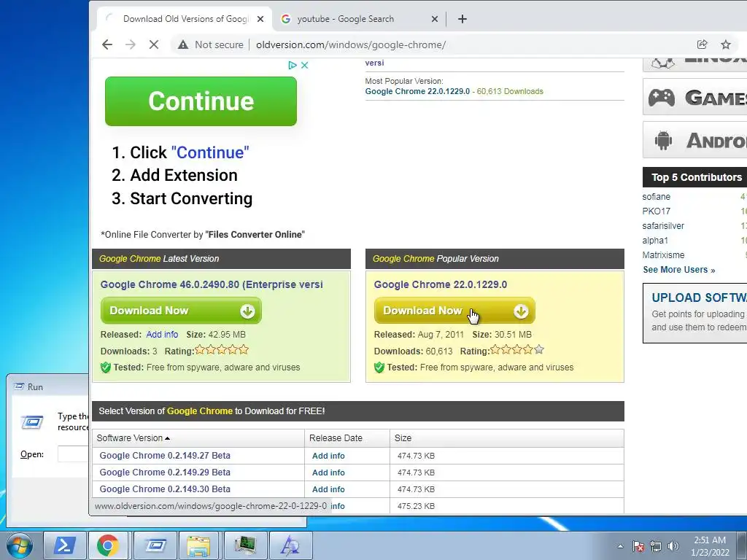Stop page loading with the X button
The height and width of the screenshot is (560, 747).
153,44
